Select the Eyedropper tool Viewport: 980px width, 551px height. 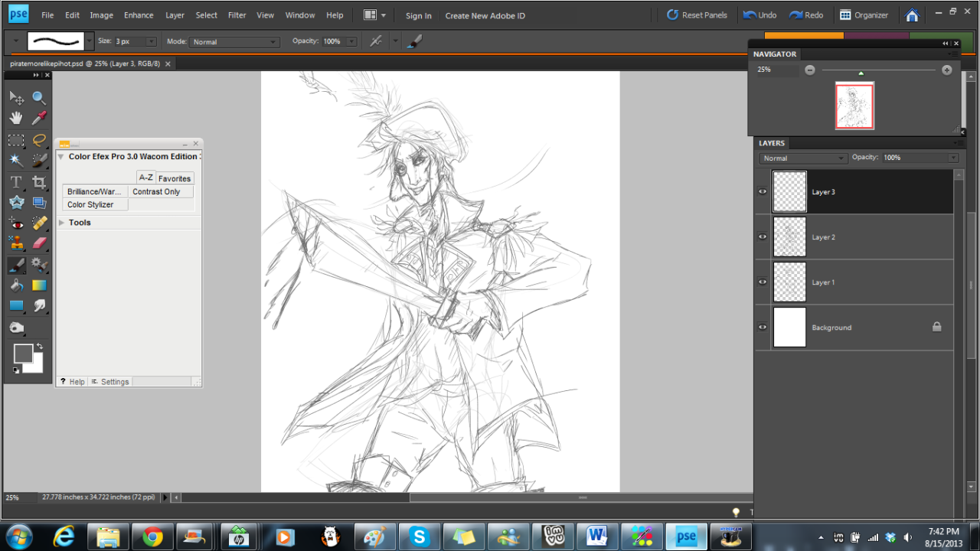pyautogui.click(x=39, y=118)
